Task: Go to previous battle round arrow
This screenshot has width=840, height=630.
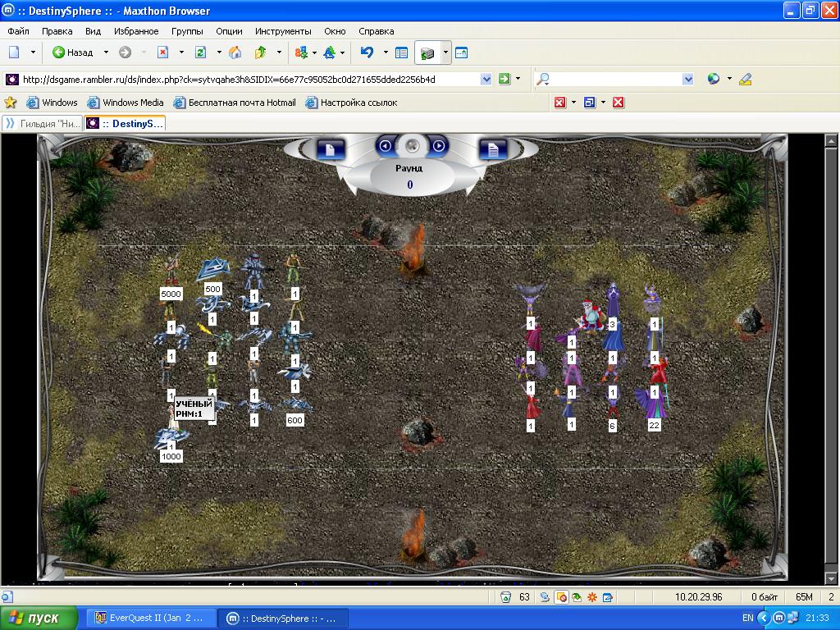Action: click(386, 146)
